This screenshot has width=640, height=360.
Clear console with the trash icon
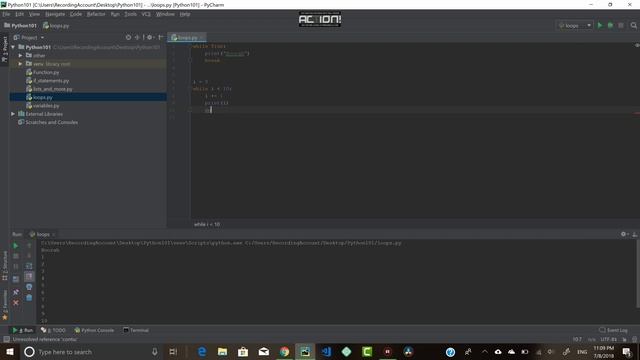click(29, 298)
